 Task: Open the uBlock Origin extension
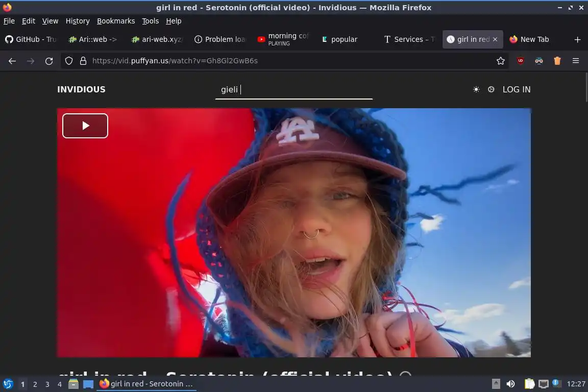coord(521,61)
